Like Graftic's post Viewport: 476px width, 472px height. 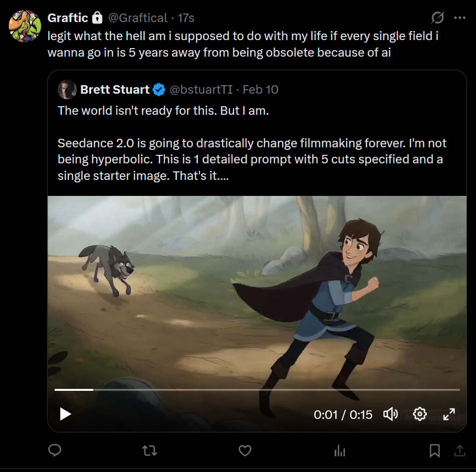245,451
